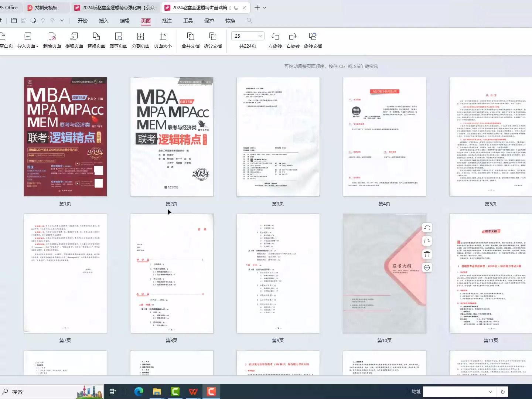The width and height of the screenshot is (532, 399).
Task: Select the page 7 thumbnail
Action: coord(65,273)
